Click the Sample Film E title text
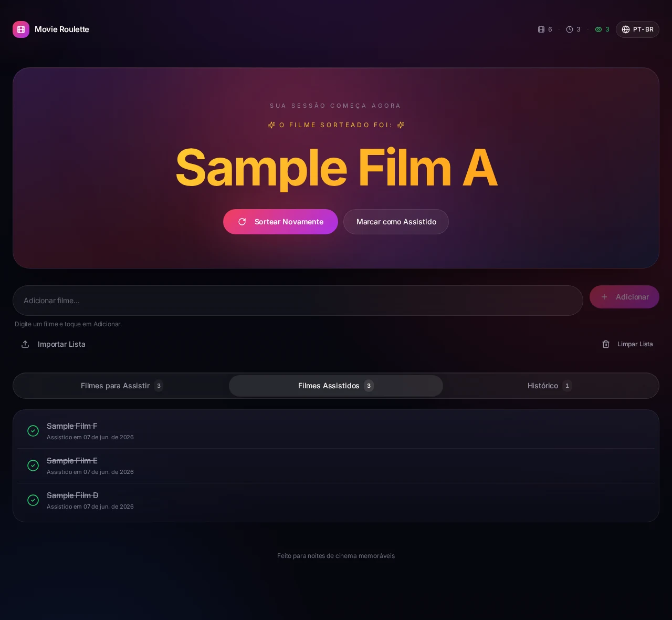Image resolution: width=672 pixels, height=620 pixels. point(72,461)
